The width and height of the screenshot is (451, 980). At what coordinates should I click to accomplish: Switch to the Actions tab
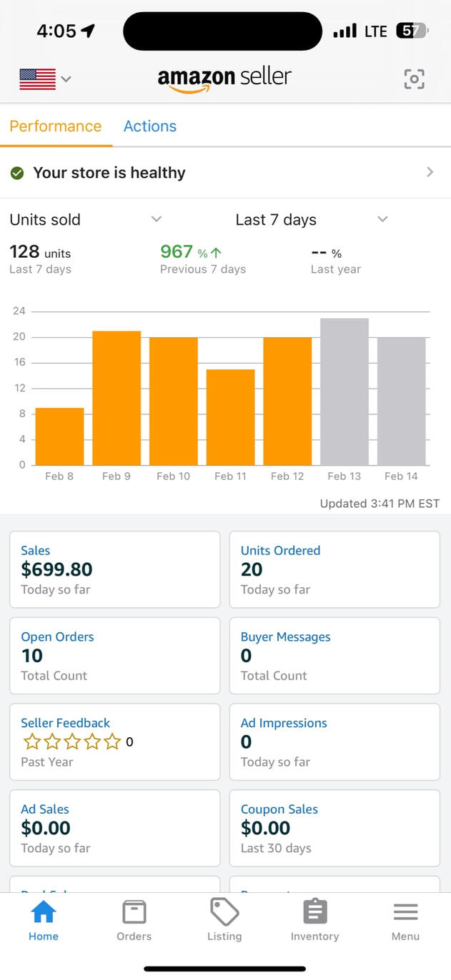click(150, 126)
